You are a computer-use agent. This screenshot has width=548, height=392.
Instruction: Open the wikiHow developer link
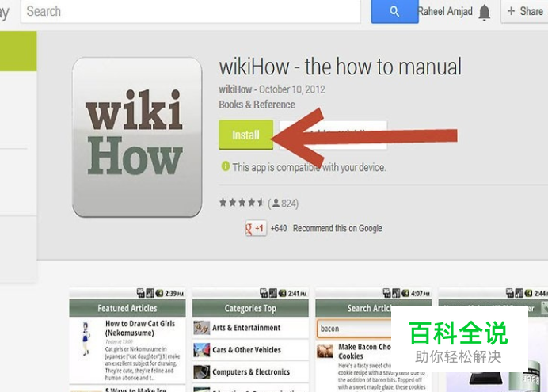coord(235,89)
